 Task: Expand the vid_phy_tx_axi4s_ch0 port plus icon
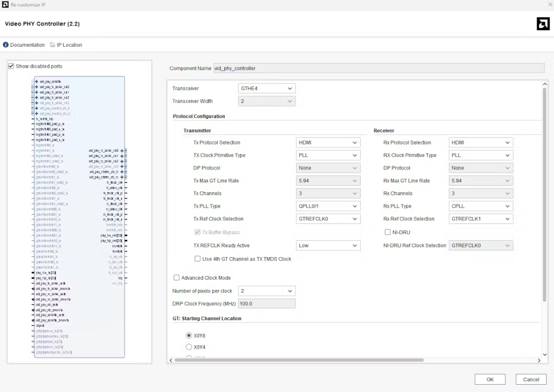pyautogui.click(x=36, y=87)
